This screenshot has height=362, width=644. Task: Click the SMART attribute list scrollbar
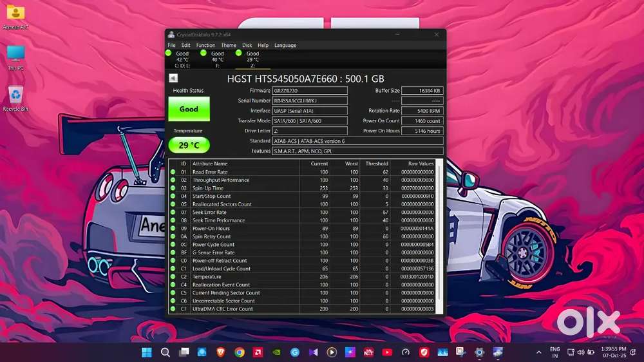440,232
